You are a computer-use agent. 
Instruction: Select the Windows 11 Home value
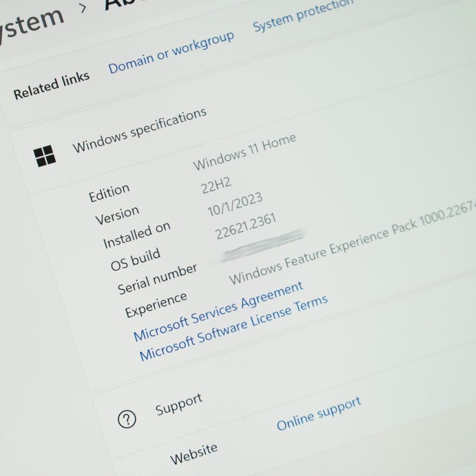pyautogui.click(x=244, y=151)
